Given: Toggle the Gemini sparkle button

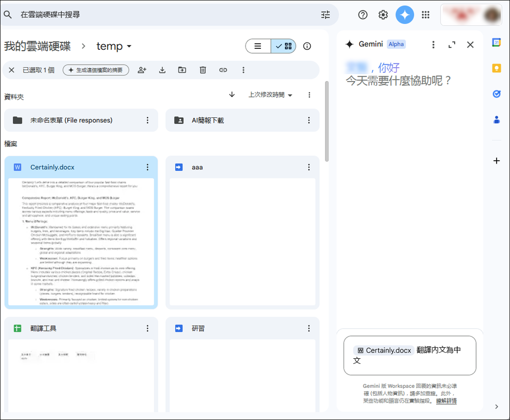Looking at the screenshot, I should tap(404, 14).
